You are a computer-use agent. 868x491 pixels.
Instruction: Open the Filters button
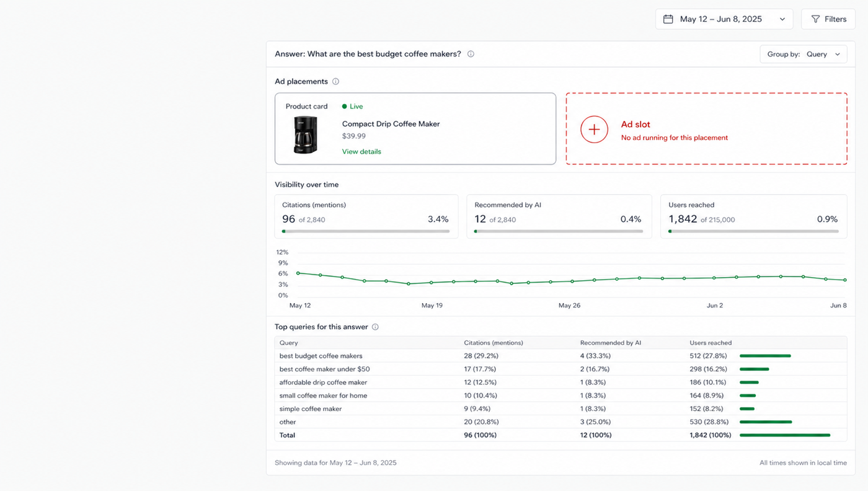828,19
